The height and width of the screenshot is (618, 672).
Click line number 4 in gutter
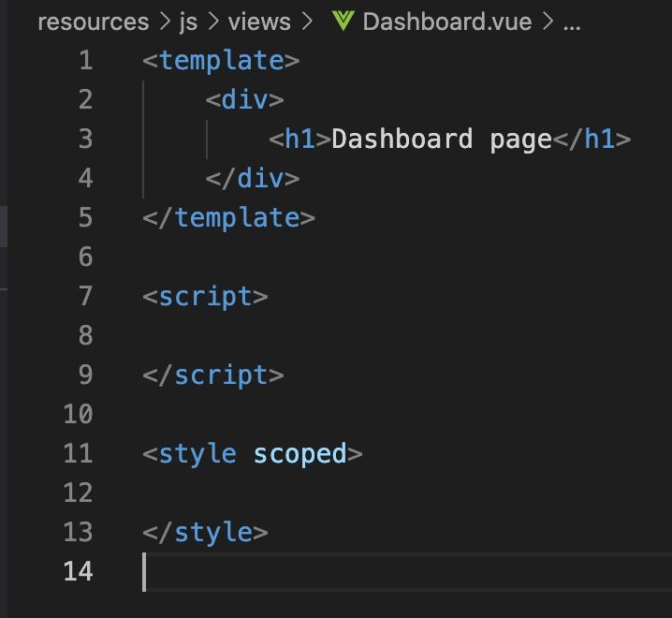(86, 179)
